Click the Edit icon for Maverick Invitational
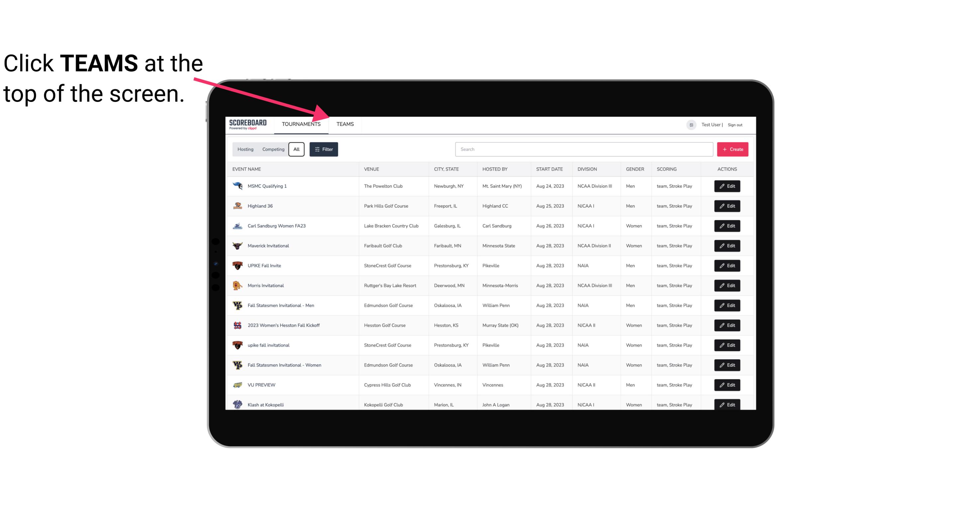Image resolution: width=980 pixels, height=527 pixels. pyautogui.click(x=728, y=245)
